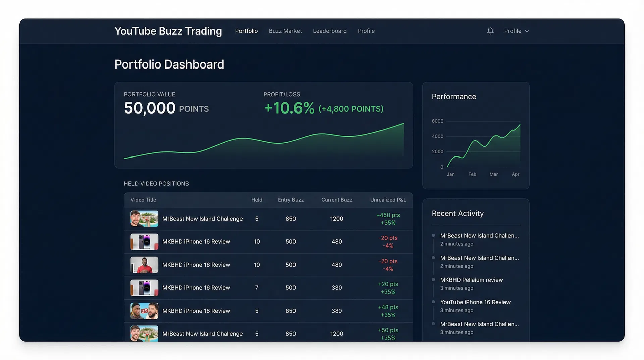Open the notifications bell
This screenshot has height=360, width=644.
490,31
